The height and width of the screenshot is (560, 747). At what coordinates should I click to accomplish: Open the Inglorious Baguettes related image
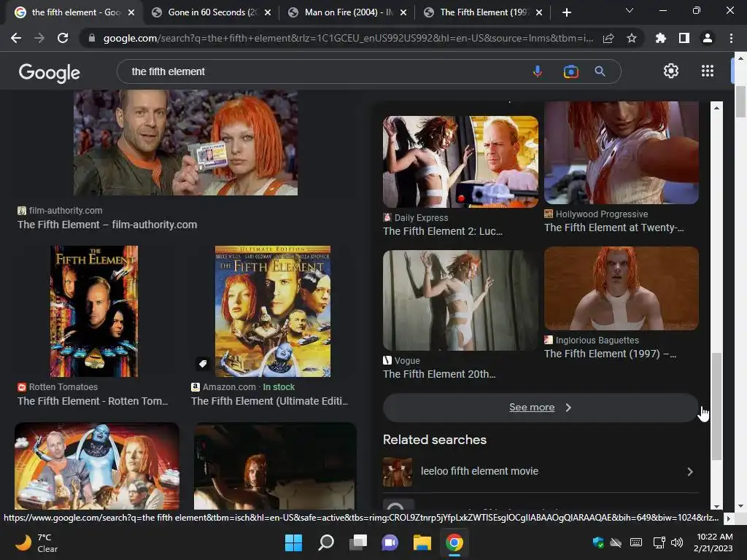click(622, 288)
